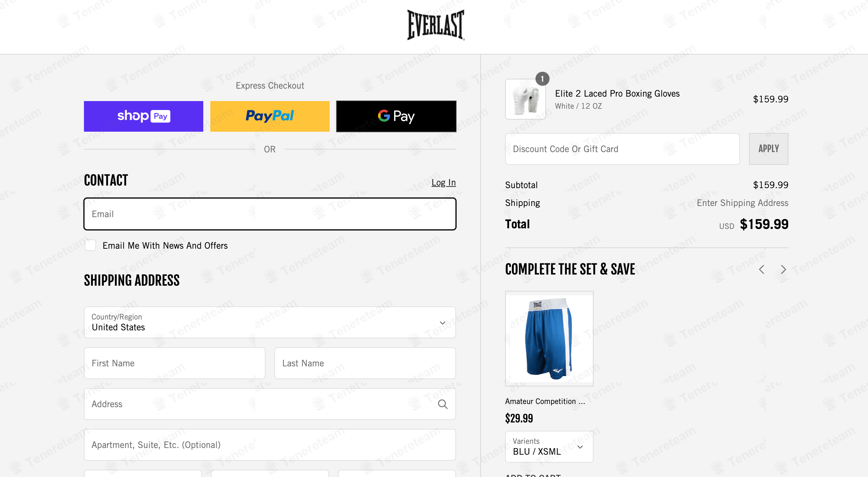Click the Everlast logo
Viewport: 868px width, 477px height.
436,25
